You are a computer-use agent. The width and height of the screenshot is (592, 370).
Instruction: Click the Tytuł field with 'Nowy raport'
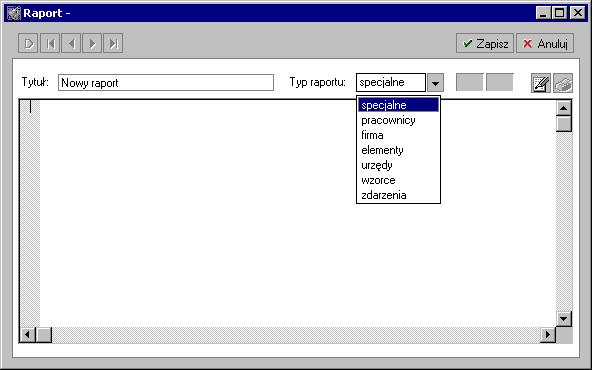tap(166, 82)
